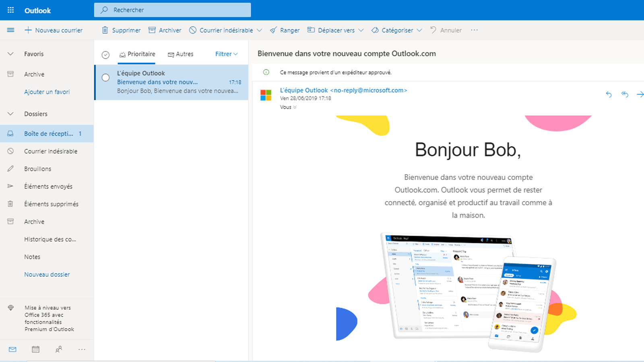
Task: Archive the message using Archiver
Action: click(x=165, y=30)
